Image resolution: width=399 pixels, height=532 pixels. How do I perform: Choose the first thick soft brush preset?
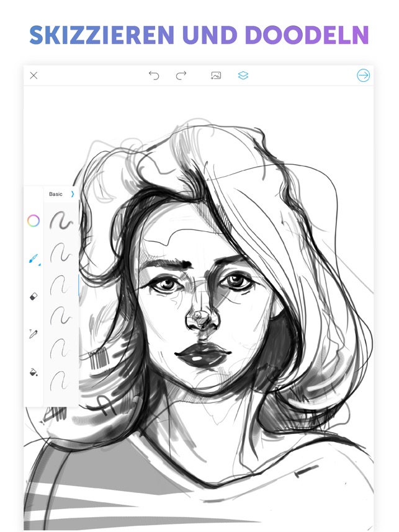[61, 221]
